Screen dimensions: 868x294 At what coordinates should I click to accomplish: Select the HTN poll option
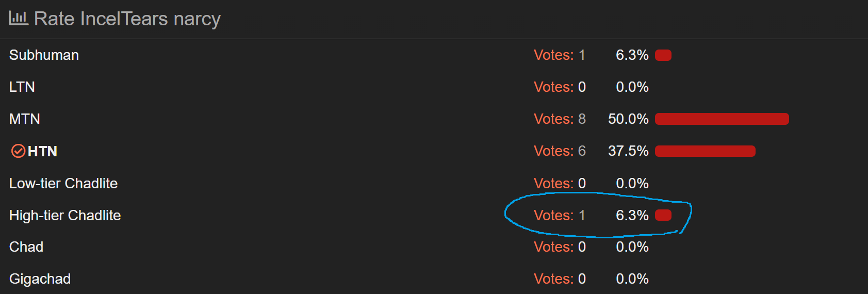tap(42, 151)
